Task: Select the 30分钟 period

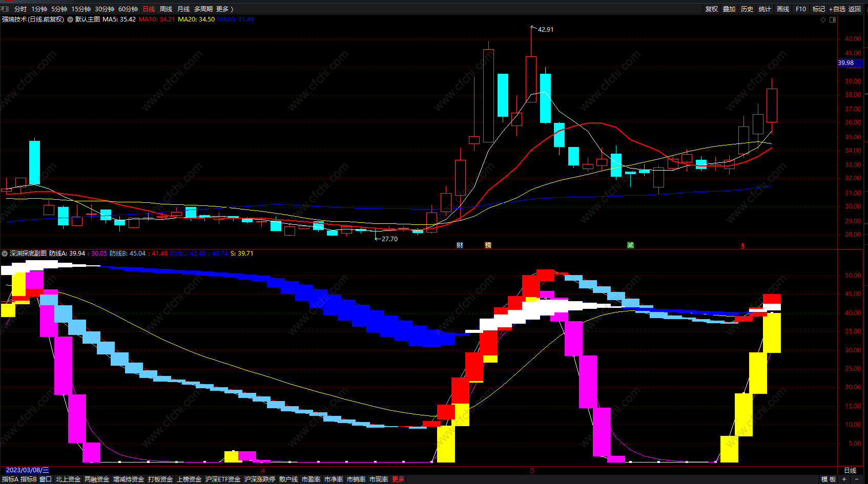Action: [x=105, y=9]
